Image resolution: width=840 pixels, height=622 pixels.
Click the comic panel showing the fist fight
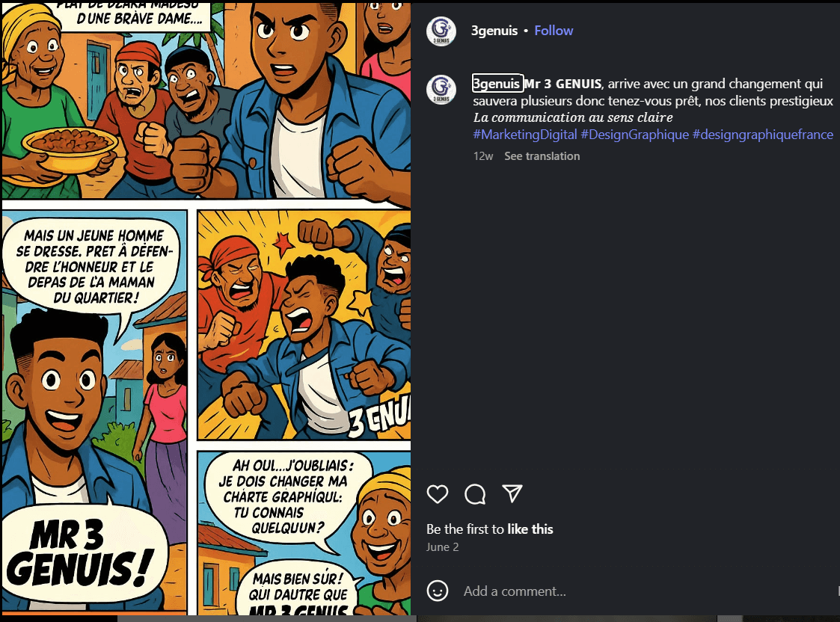coord(303,325)
